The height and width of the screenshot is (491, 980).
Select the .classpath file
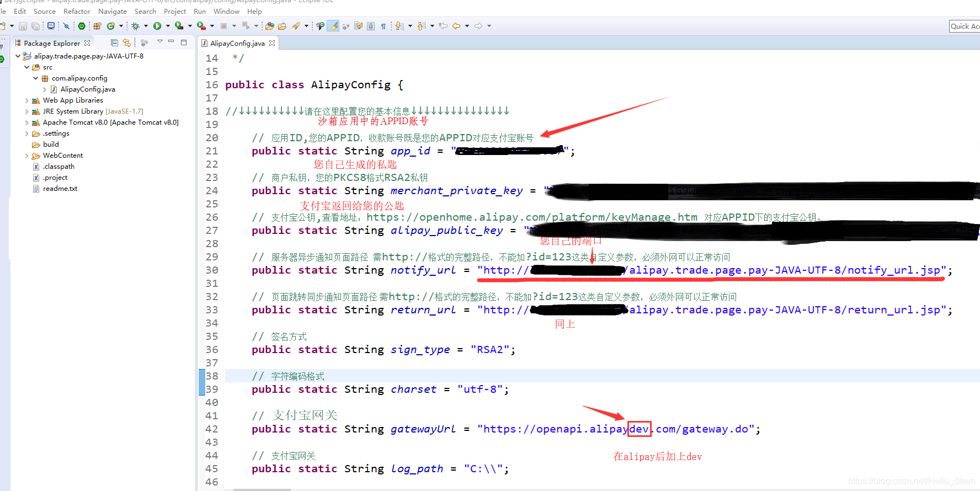click(x=58, y=167)
